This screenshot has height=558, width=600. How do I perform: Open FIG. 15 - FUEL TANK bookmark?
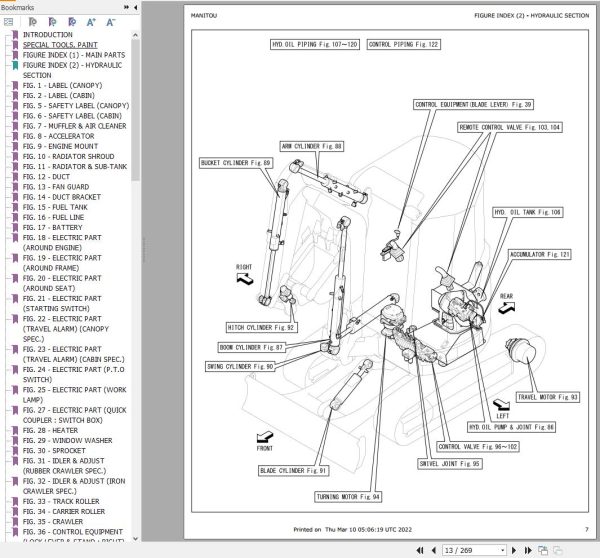[x=55, y=207]
